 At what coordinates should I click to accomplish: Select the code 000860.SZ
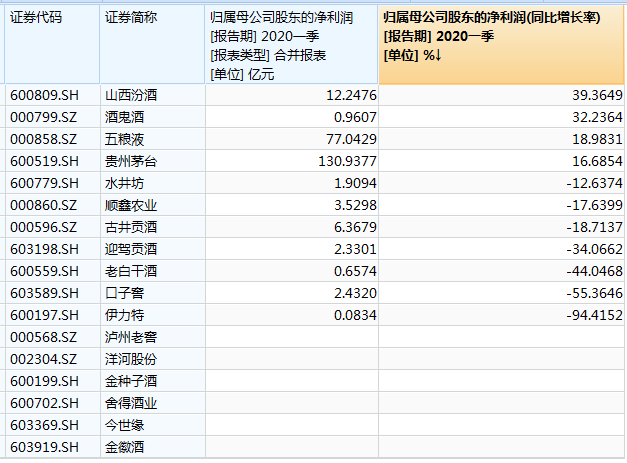tap(43, 205)
